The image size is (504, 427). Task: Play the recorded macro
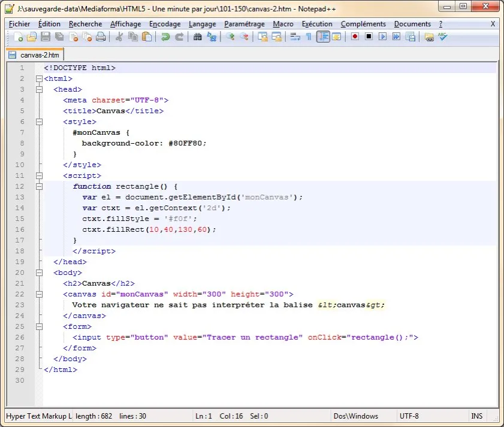pyautogui.click(x=382, y=37)
